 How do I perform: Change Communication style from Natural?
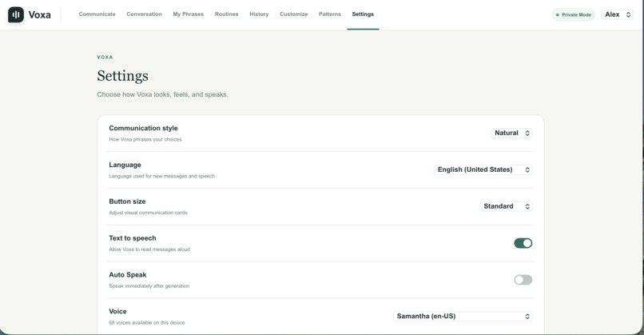(511, 133)
